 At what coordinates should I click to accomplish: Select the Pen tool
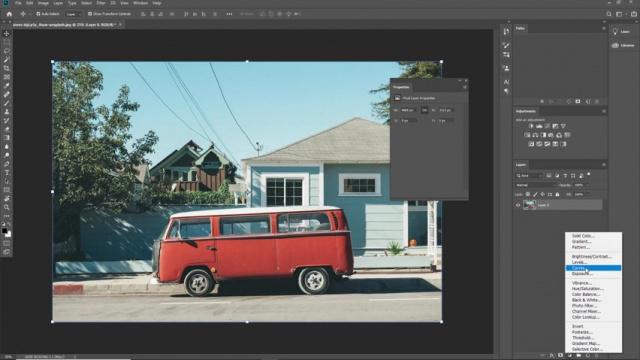pyautogui.click(x=7, y=164)
